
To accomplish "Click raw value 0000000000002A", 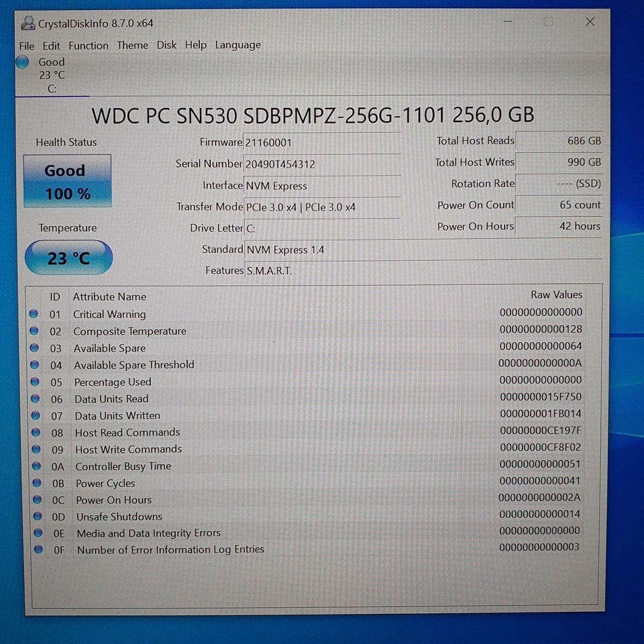I will tap(539, 497).
